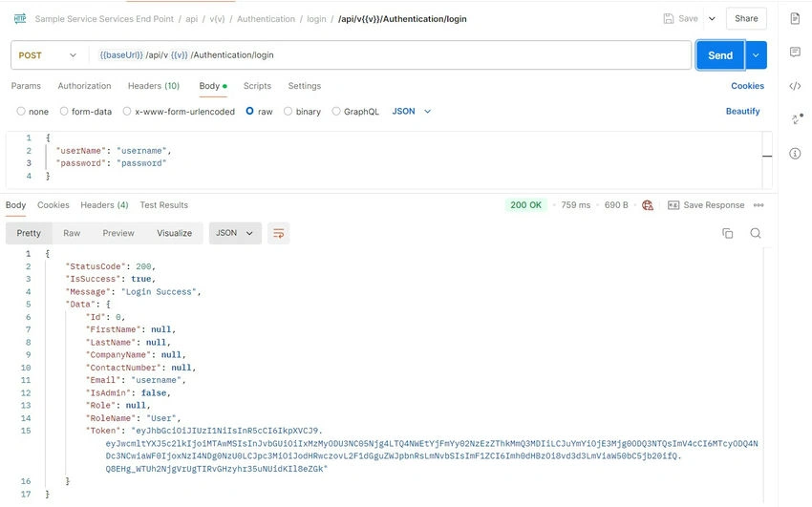Click the Authentication breadcrumb
Screen dimensions: 812x507
pos(267,19)
